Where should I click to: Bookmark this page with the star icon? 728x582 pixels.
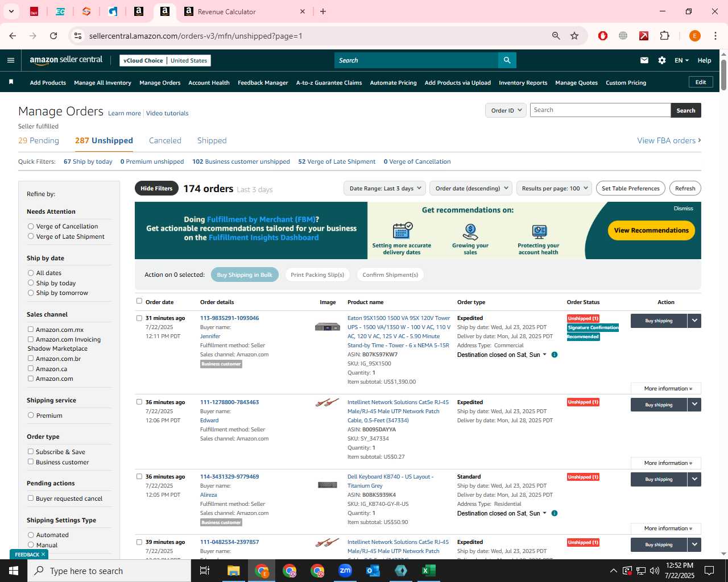574,36
